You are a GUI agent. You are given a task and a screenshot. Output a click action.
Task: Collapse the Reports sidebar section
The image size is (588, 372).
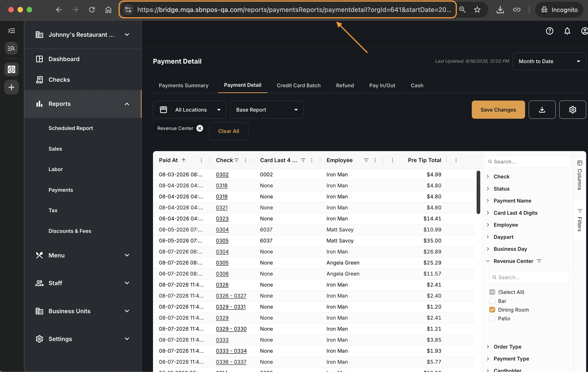tap(83, 104)
